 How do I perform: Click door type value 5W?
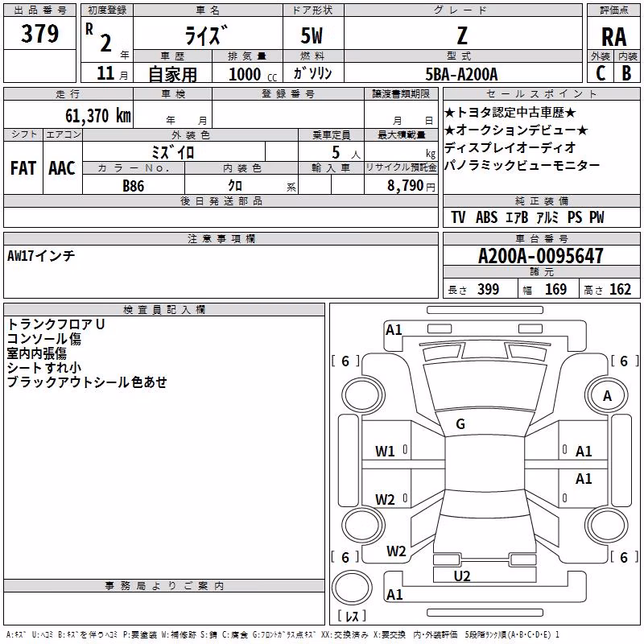tap(312, 35)
